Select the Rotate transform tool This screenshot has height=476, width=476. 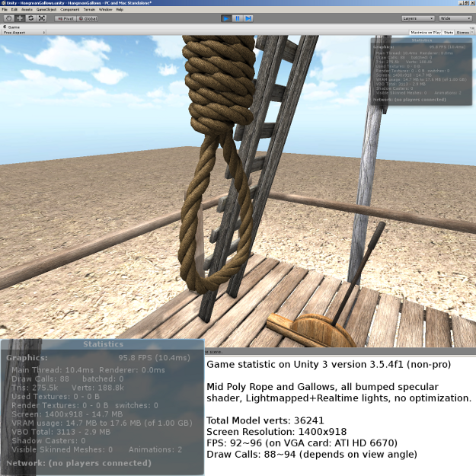pos(30,18)
